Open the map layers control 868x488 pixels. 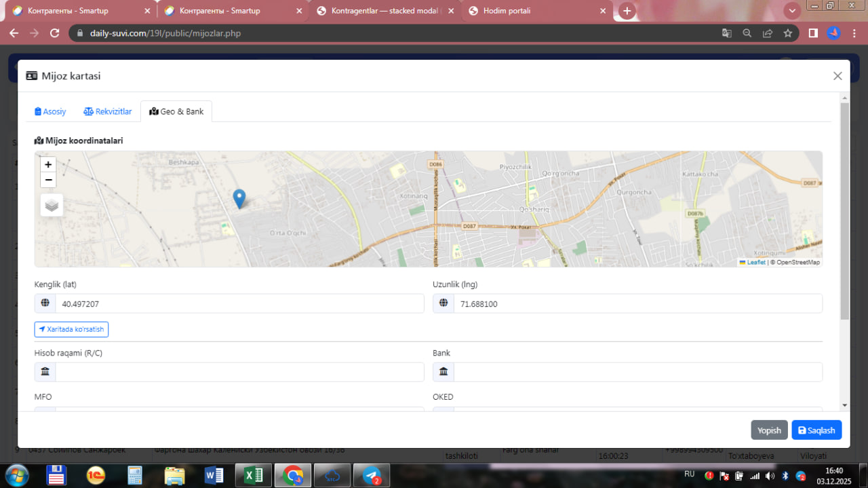click(52, 204)
